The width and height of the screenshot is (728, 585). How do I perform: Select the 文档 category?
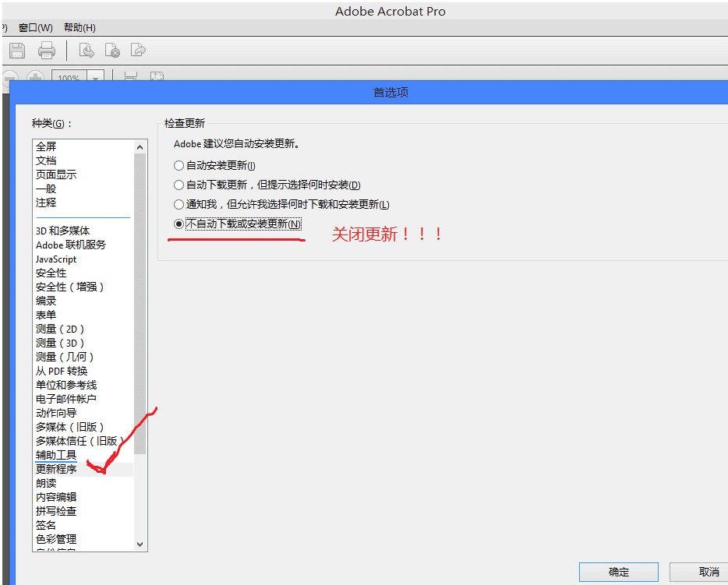[x=46, y=160]
